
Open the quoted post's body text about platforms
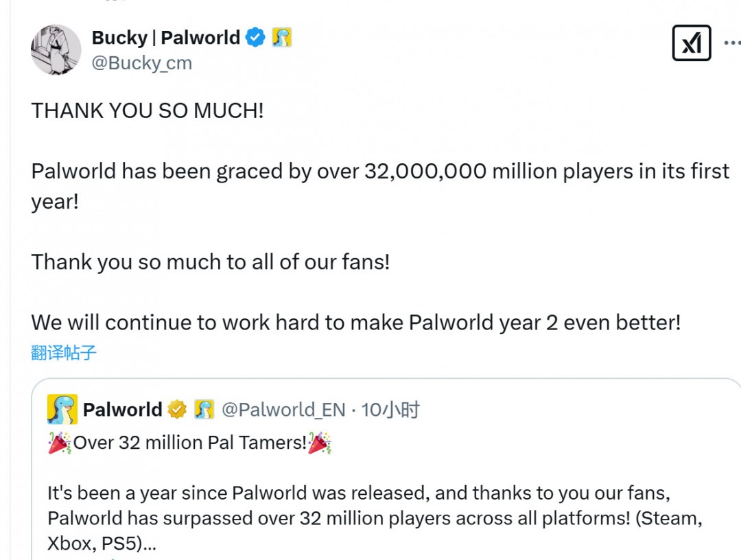374,517
